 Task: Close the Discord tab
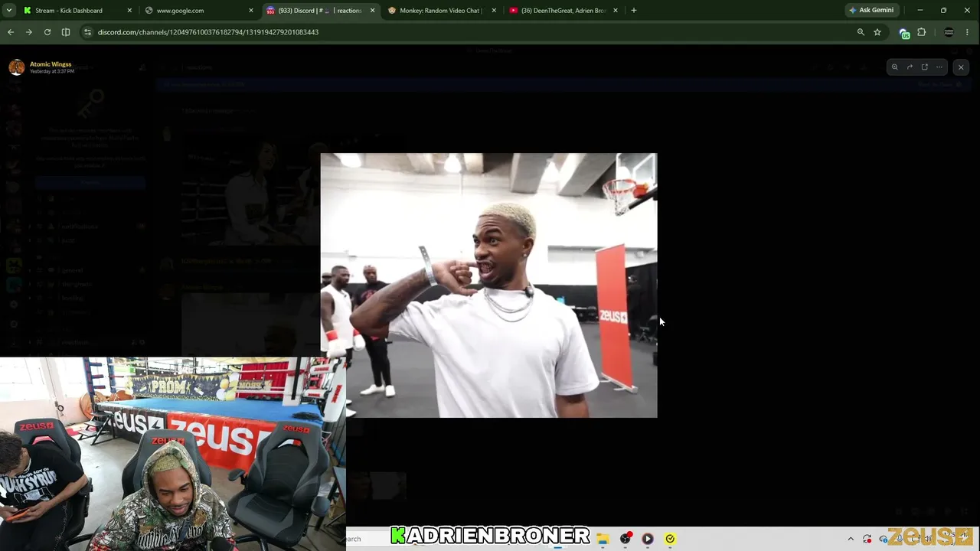tap(373, 11)
